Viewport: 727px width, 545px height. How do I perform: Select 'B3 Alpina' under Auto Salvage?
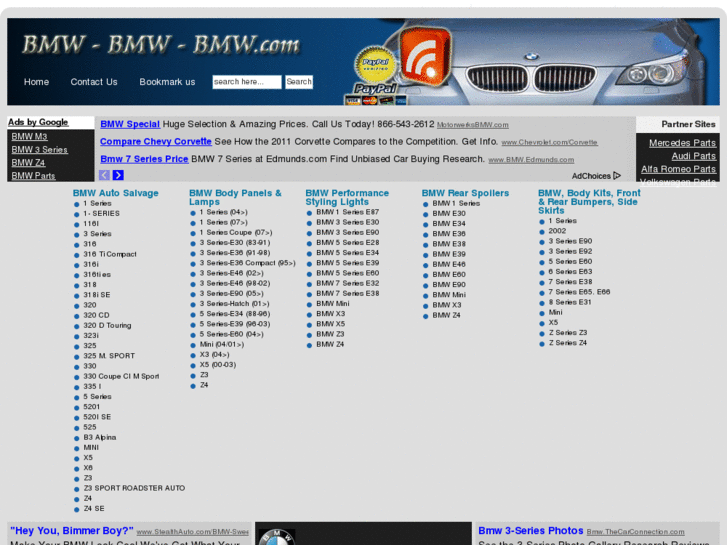[100, 437]
